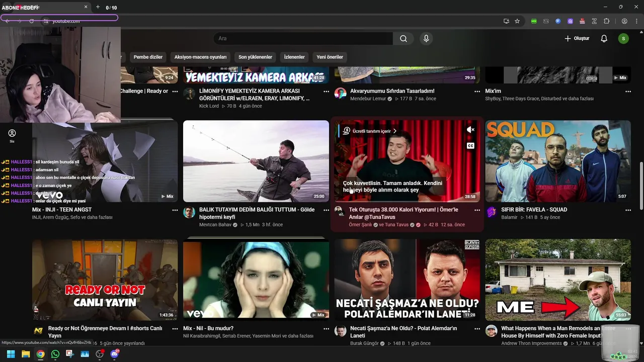Image resolution: width=644 pixels, height=362 pixels.
Task: Open the green S account avatar
Action: click(x=623, y=39)
